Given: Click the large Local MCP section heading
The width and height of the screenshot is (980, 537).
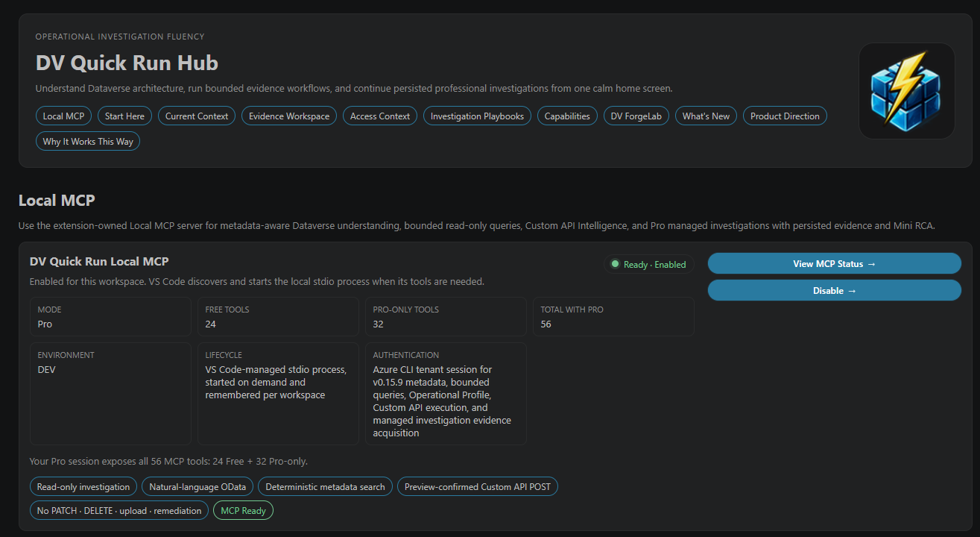Looking at the screenshot, I should 57,200.
